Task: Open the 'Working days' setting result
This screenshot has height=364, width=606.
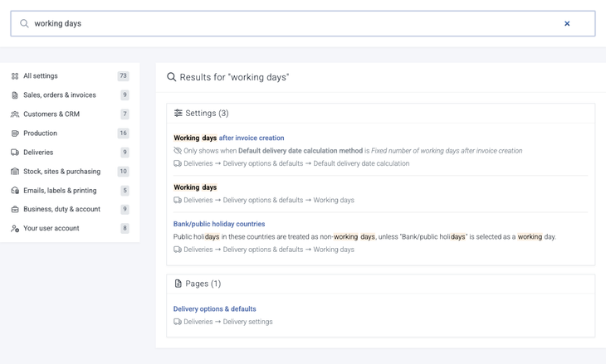Action: pos(195,187)
